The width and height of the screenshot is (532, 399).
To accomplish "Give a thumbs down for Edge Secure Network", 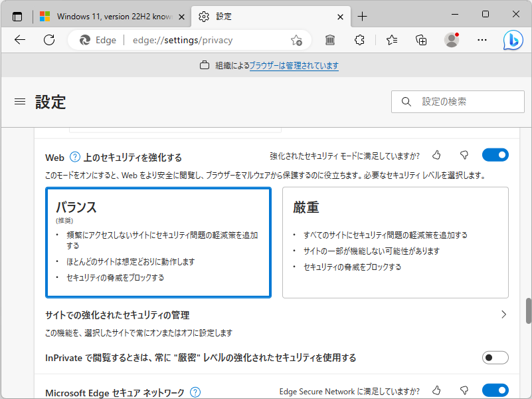I will [x=464, y=390].
